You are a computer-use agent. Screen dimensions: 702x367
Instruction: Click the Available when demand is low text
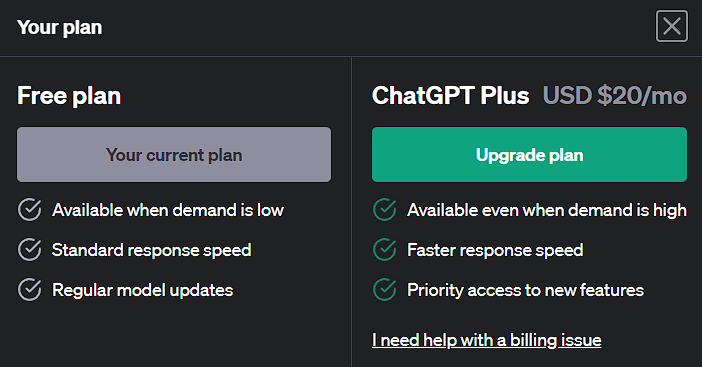[168, 210]
